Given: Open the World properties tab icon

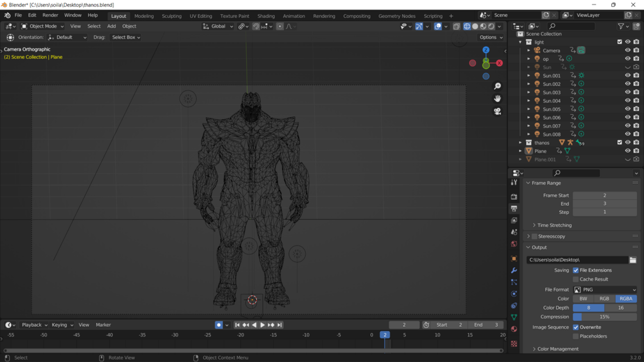Looking at the screenshot, I should click(514, 244).
